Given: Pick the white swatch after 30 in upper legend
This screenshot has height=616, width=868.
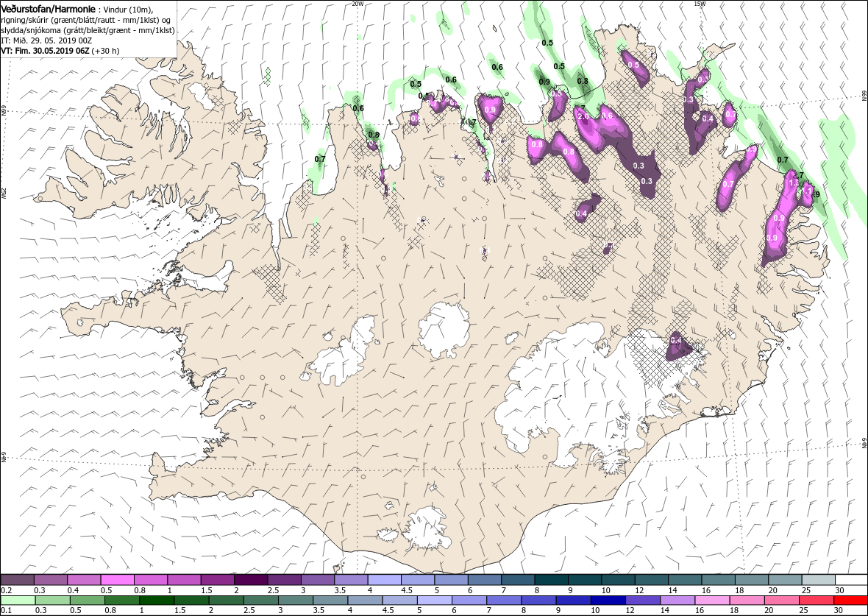Looking at the screenshot, I should [x=851, y=580].
